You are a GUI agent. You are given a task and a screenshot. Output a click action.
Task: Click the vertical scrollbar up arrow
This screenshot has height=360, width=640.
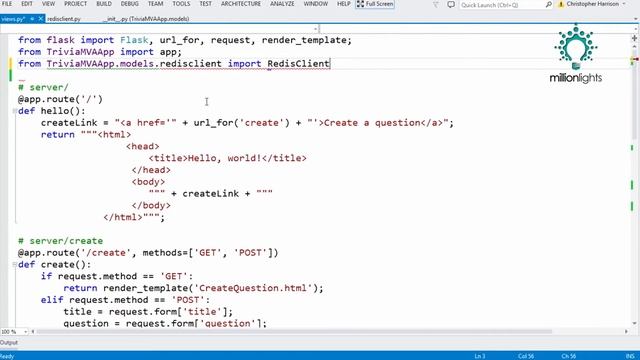coord(635,47)
